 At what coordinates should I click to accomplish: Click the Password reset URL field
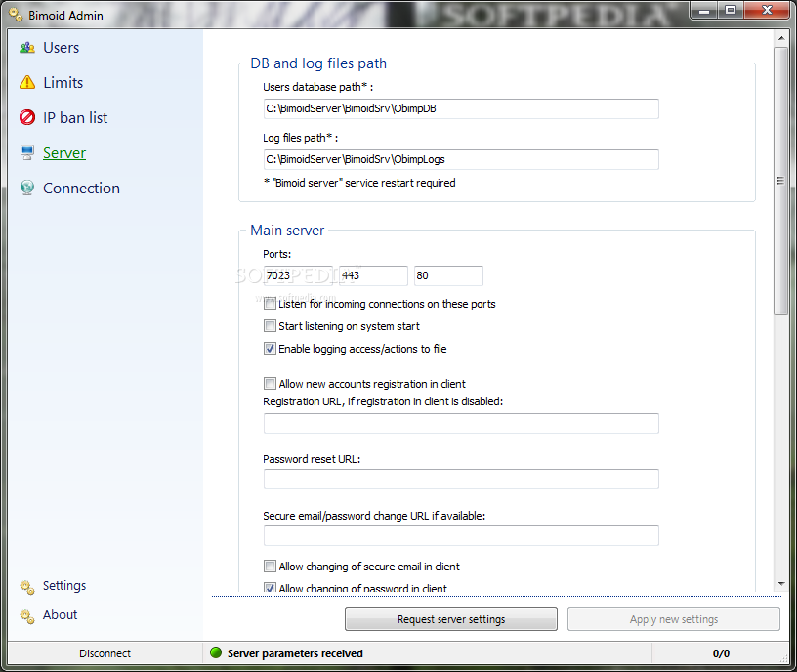(x=461, y=479)
